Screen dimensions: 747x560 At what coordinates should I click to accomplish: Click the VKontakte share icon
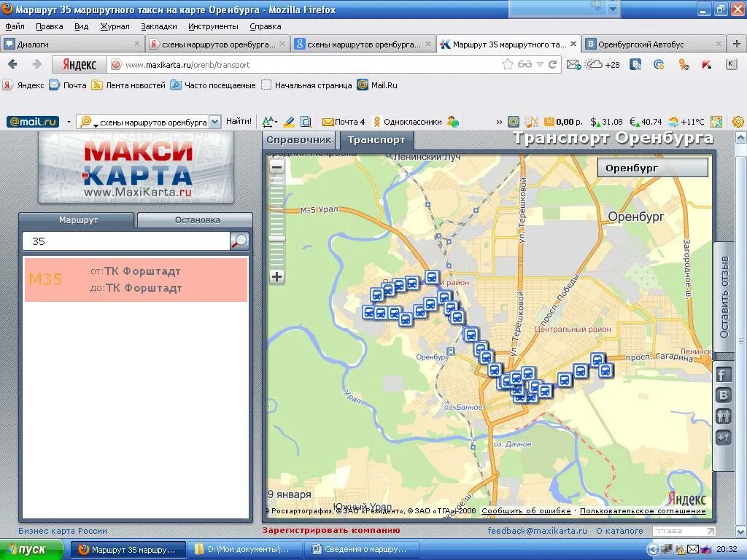pyautogui.click(x=723, y=395)
